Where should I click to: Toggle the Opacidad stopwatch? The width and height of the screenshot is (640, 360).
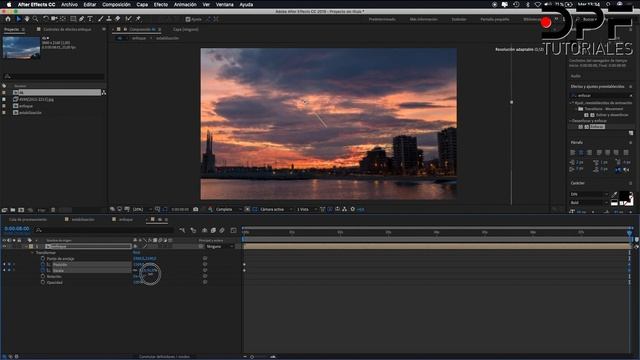[43, 282]
